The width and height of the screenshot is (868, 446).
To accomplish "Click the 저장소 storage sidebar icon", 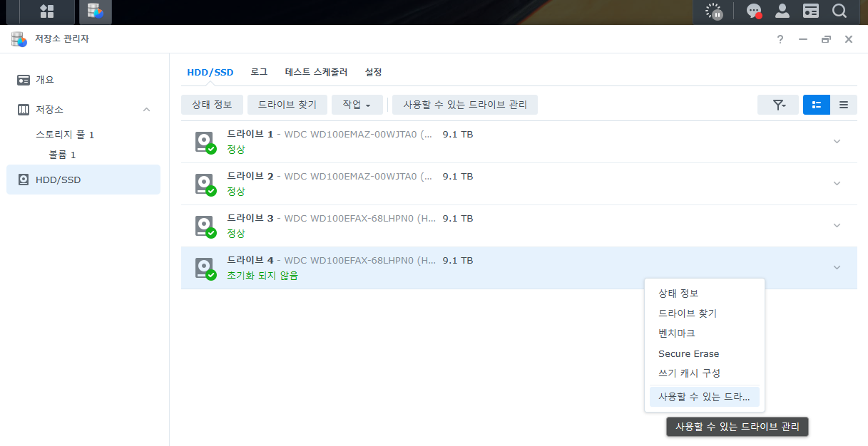I will coord(24,110).
